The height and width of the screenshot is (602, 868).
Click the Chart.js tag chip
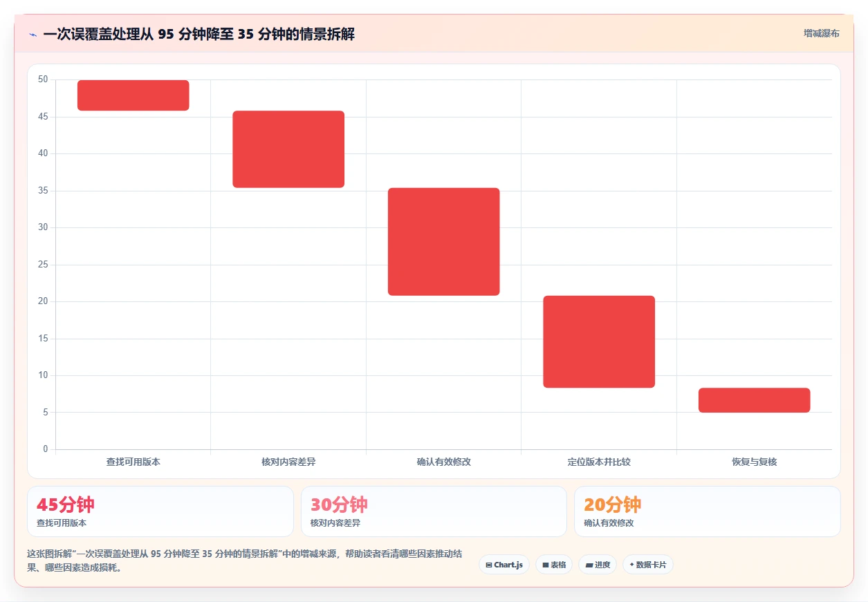click(x=504, y=565)
